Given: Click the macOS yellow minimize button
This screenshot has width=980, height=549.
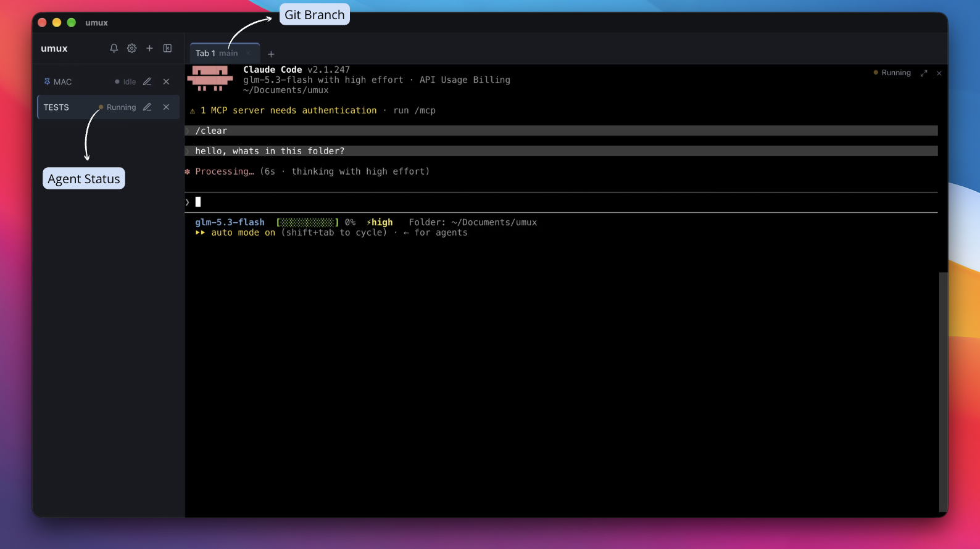Looking at the screenshot, I should point(57,22).
